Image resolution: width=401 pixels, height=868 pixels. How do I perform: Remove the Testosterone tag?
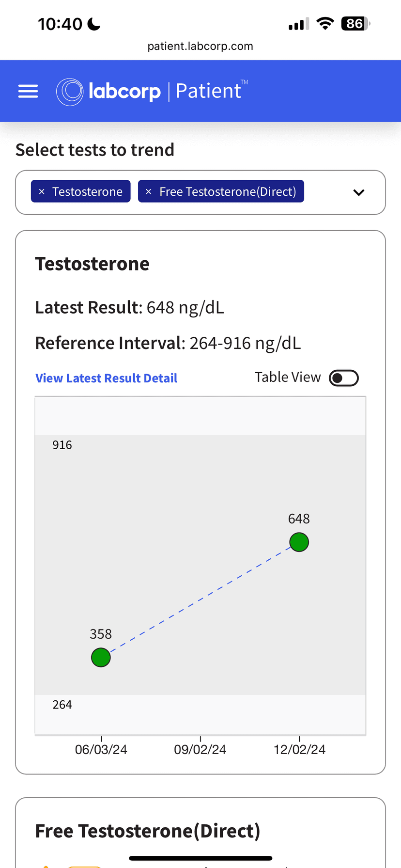click(x=42, y=192)
